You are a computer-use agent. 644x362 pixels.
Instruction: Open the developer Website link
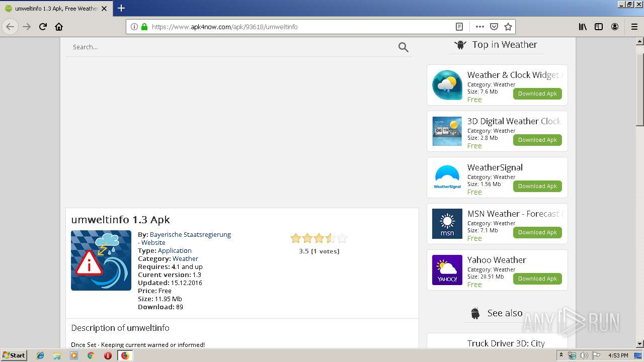pyautogui.click(x=153, y=242)
